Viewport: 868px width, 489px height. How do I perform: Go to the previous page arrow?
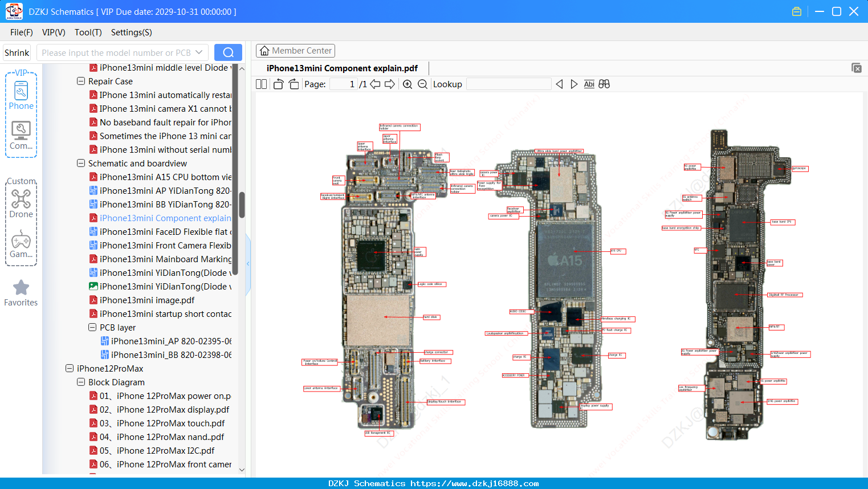[375, 84]
